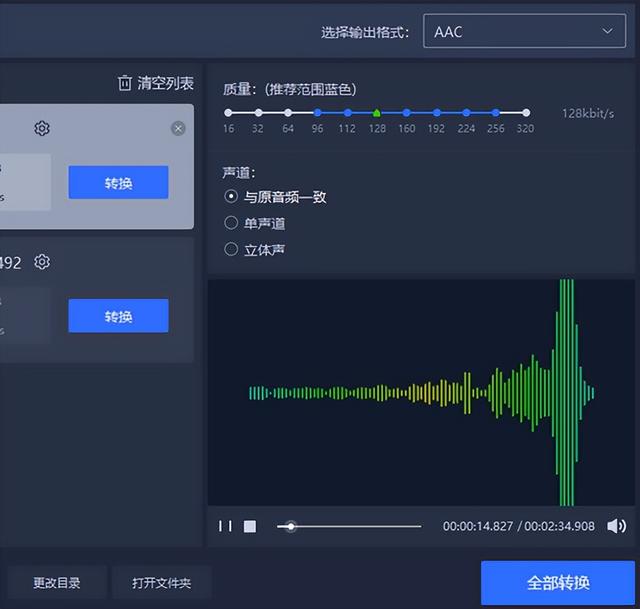Set quality slider to 320 kbit/s
The height and width of the screenshot is (609, 640).
click(x=525, y=113)
